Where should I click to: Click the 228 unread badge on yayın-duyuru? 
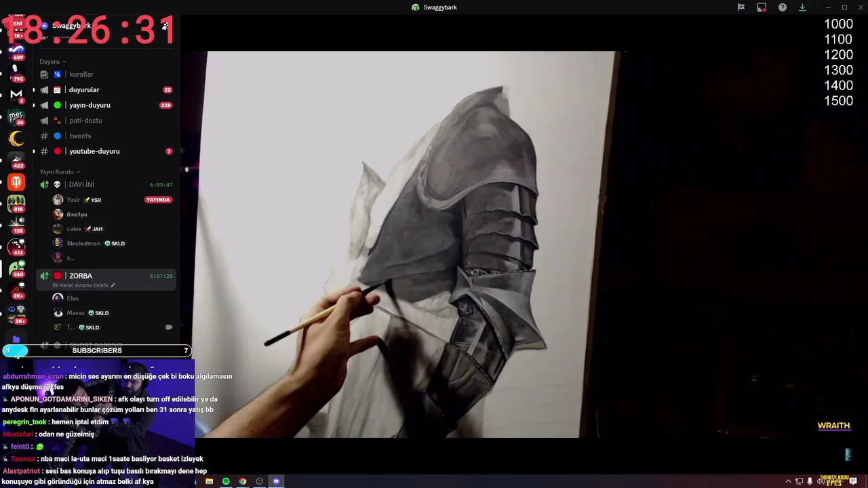coord(165,105)
